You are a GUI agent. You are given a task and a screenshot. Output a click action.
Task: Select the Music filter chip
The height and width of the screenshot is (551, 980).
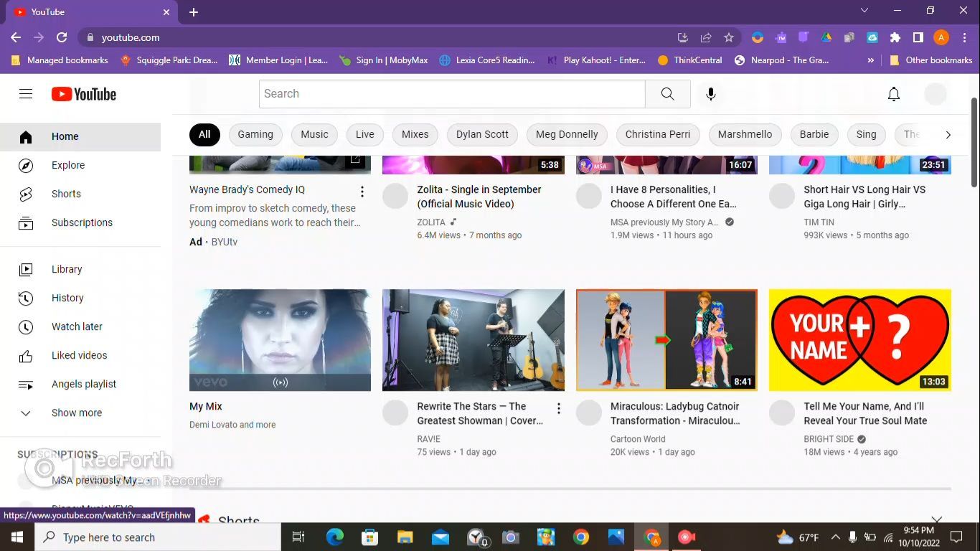click(314, 134)
